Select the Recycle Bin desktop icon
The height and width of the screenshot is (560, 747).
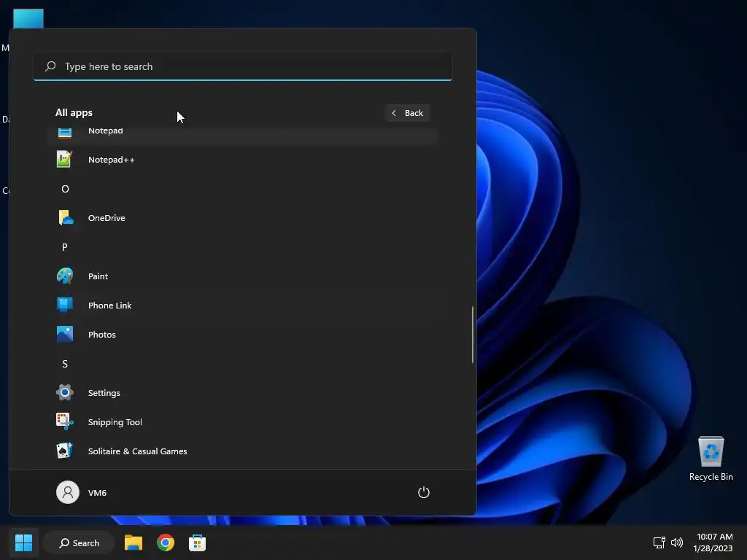(711, 459)
